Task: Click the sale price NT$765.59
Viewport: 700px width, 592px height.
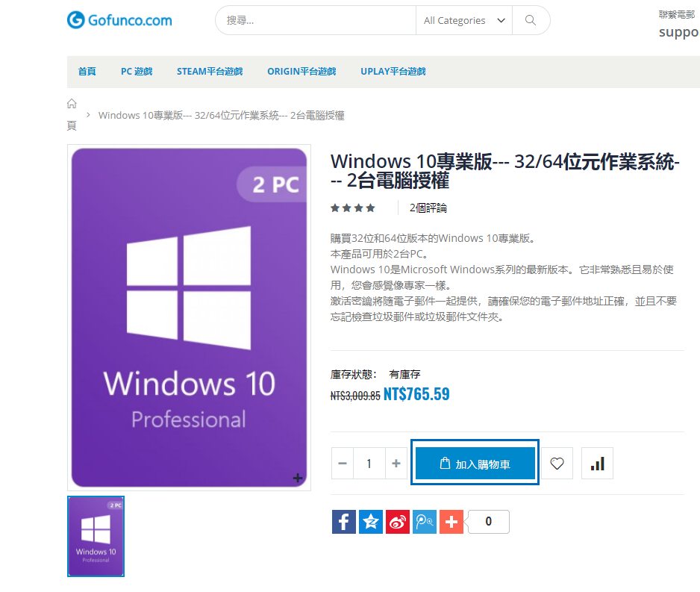Action: pos(416,394)
